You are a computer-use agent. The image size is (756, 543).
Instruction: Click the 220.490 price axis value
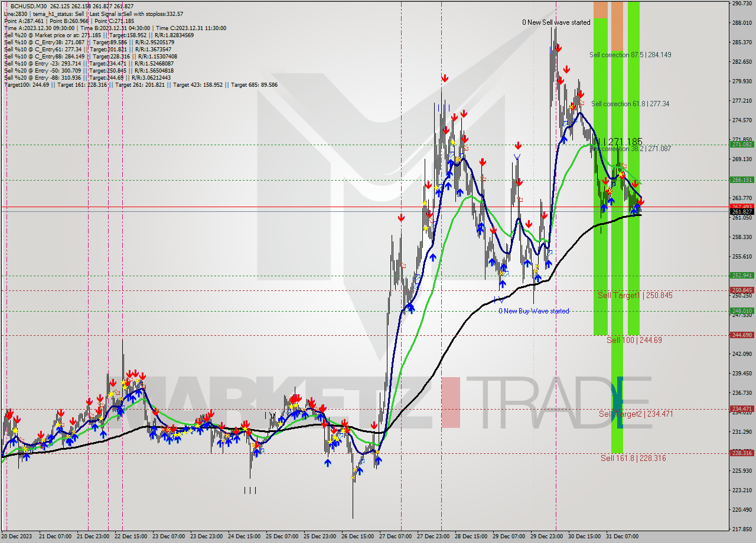742,510
